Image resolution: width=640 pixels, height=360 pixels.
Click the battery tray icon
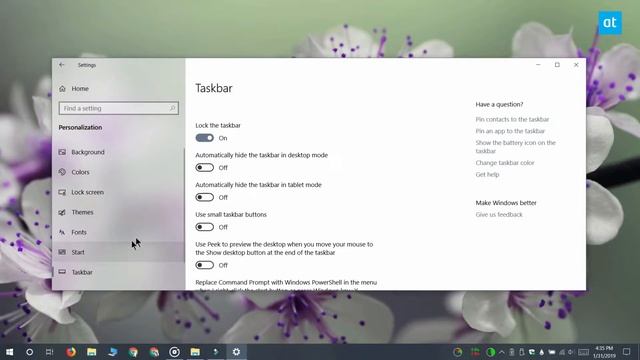pyautogui.click(x=552, y=352)
